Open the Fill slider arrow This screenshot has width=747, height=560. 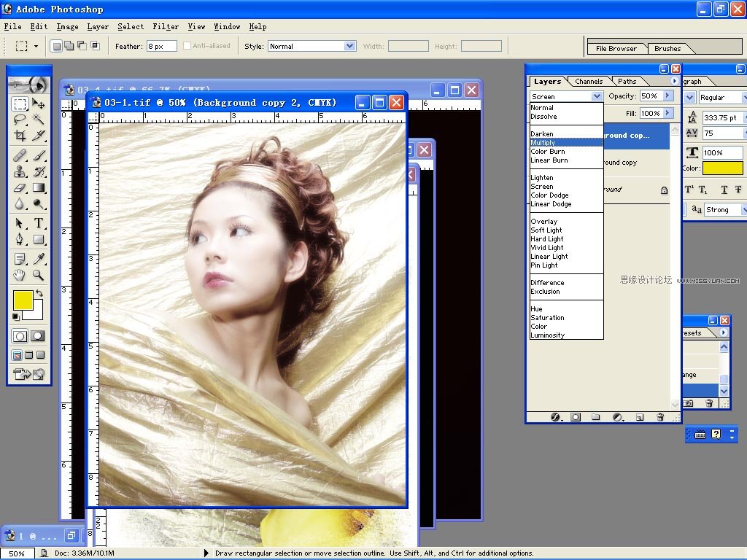pos(667,113)
